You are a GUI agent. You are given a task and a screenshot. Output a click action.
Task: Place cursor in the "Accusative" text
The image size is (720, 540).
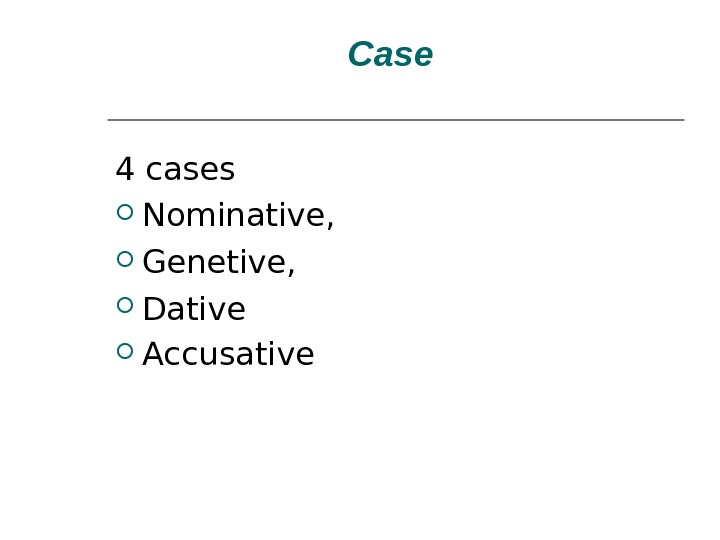[228, 355]
